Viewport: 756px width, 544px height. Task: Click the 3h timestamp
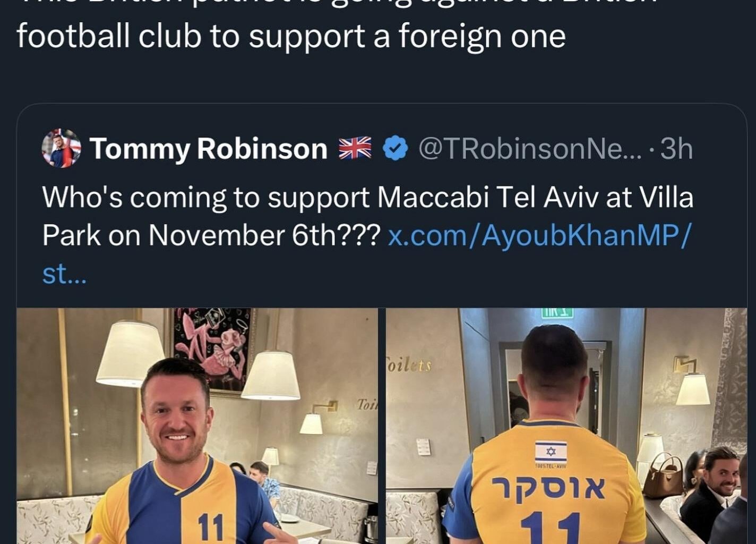point(676,149)
